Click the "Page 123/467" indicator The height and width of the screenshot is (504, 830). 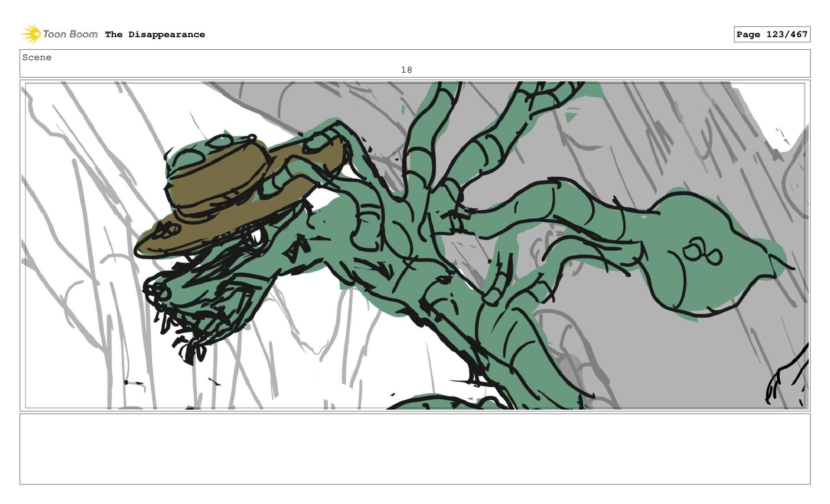click(x=772, y=34)
